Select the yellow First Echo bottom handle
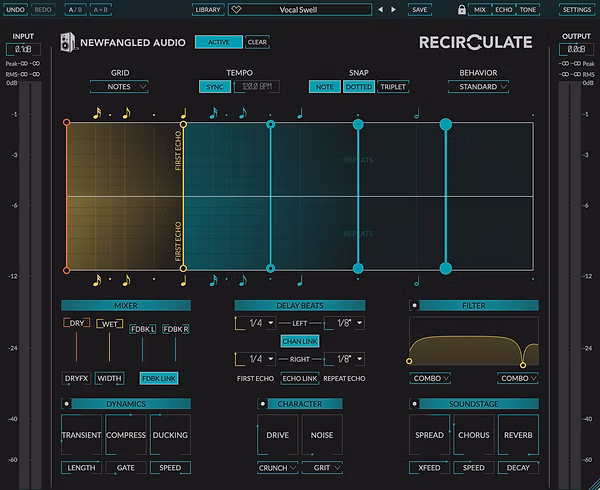Screen dimensions: 600x490 coord(183,269)
